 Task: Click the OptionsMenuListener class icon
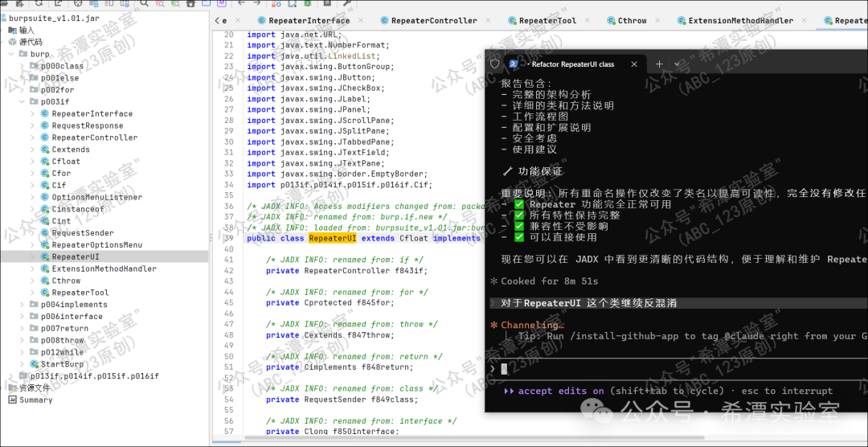coord(45,197)
